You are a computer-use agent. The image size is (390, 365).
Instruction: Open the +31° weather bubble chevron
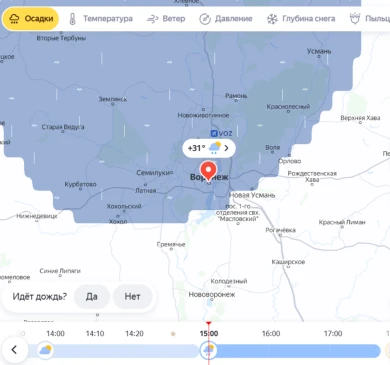coord(227,148)
